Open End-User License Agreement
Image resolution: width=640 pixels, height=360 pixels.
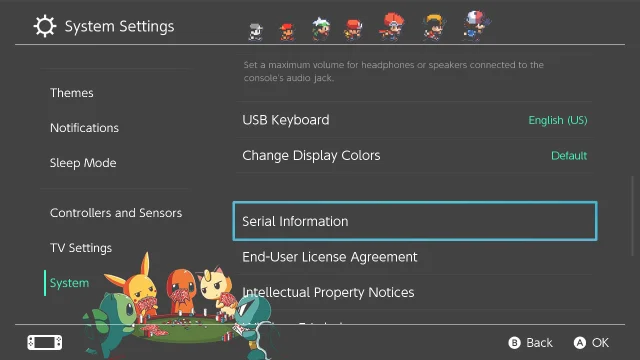(x=414, y=257)
